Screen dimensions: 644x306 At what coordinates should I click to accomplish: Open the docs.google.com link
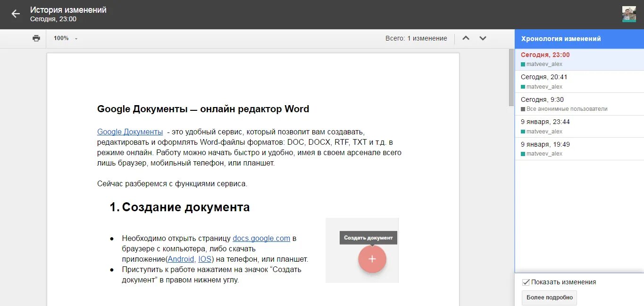coord(261,238)
